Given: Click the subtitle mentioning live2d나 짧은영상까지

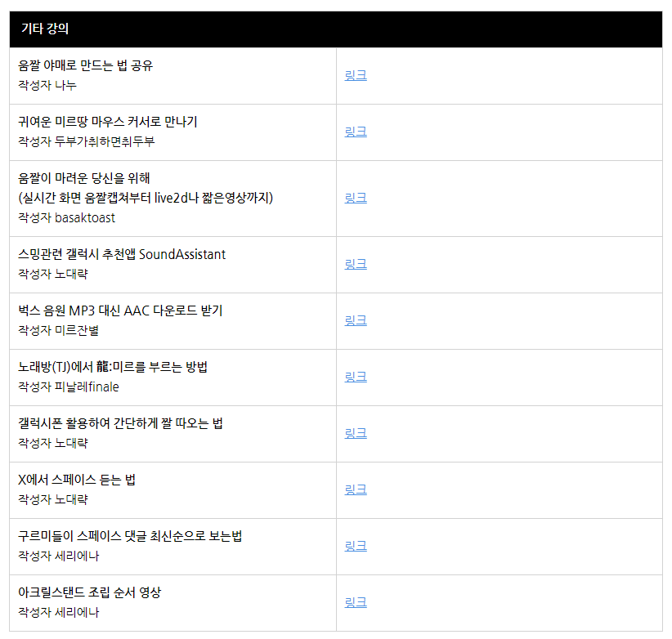Looking at the screenshot, I should coord(146,198).
